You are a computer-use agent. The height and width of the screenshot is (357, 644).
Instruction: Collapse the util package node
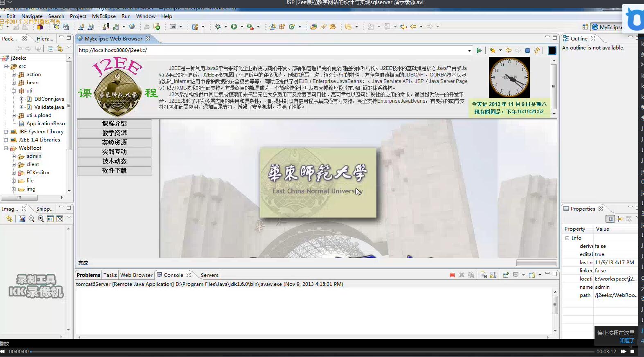tap(14, 91)
